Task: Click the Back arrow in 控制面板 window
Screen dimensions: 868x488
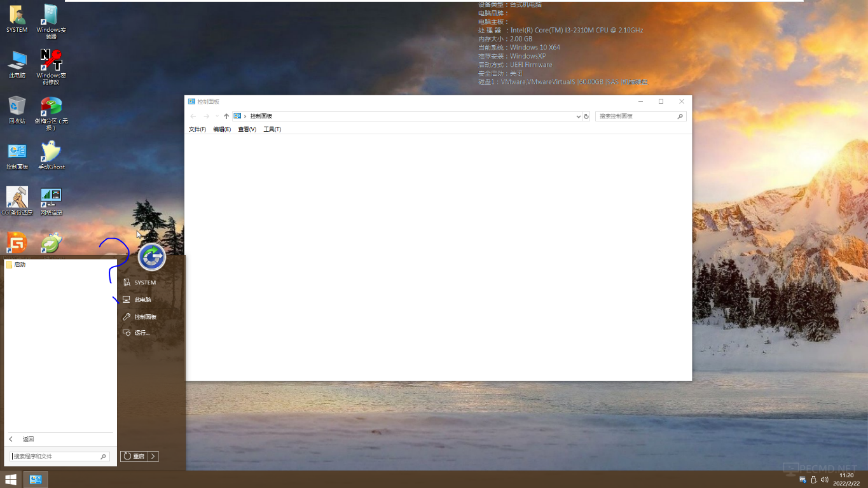Action: (193, 116)
